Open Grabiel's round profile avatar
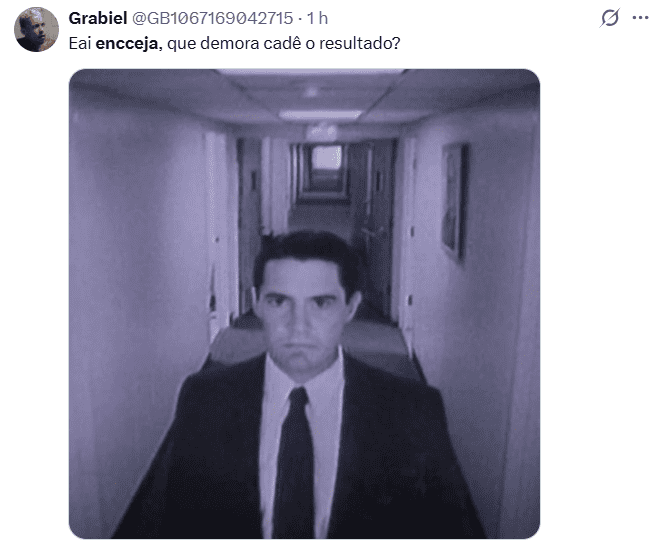 tap(36, 30)
